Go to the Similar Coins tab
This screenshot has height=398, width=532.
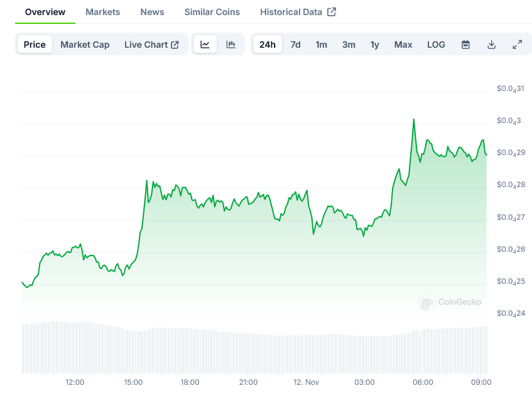pos(212,12)
